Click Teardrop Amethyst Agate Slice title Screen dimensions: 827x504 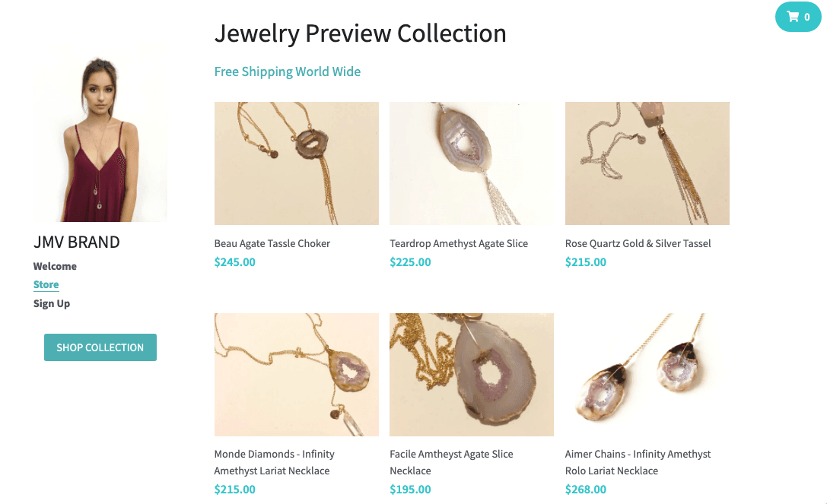click(459, 243)
